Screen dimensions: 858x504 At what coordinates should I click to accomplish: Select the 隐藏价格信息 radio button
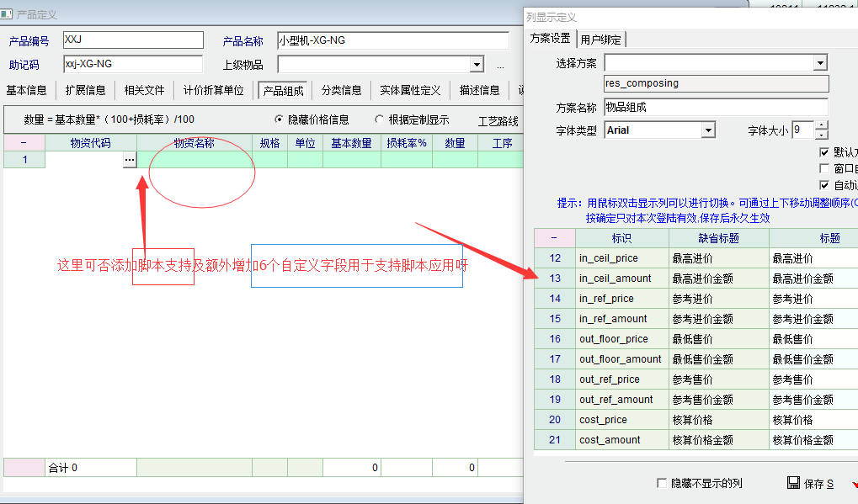(280, 119)
